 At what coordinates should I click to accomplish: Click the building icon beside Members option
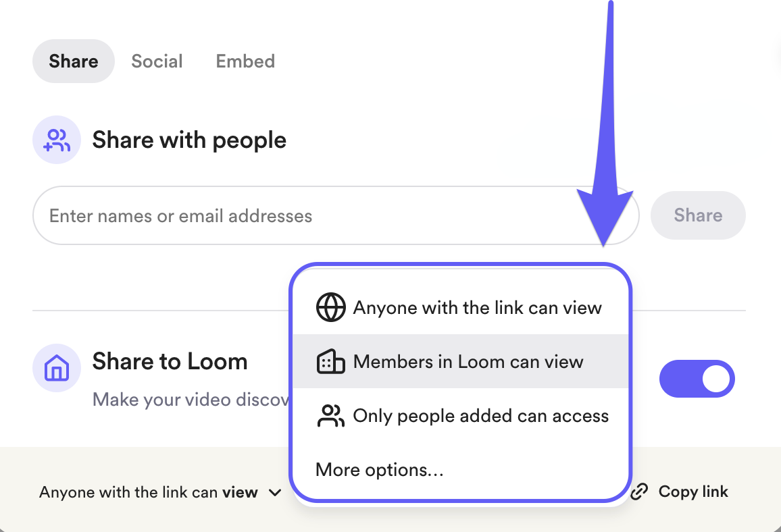330,361
